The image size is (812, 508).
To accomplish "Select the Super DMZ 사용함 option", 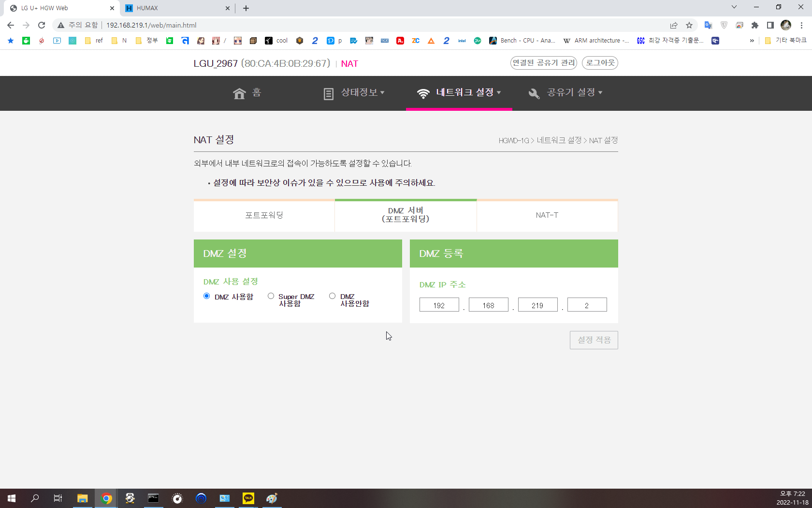I will click(x=271, y=296).
